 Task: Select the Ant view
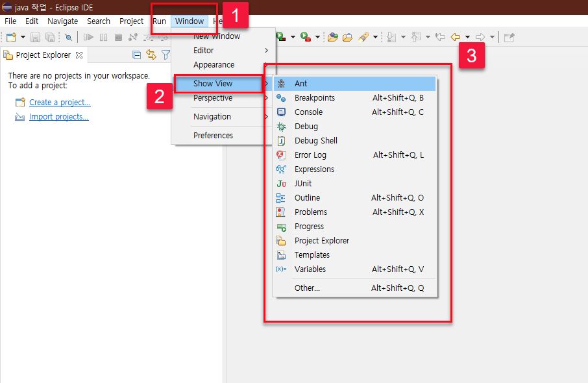tap(355, 84)
